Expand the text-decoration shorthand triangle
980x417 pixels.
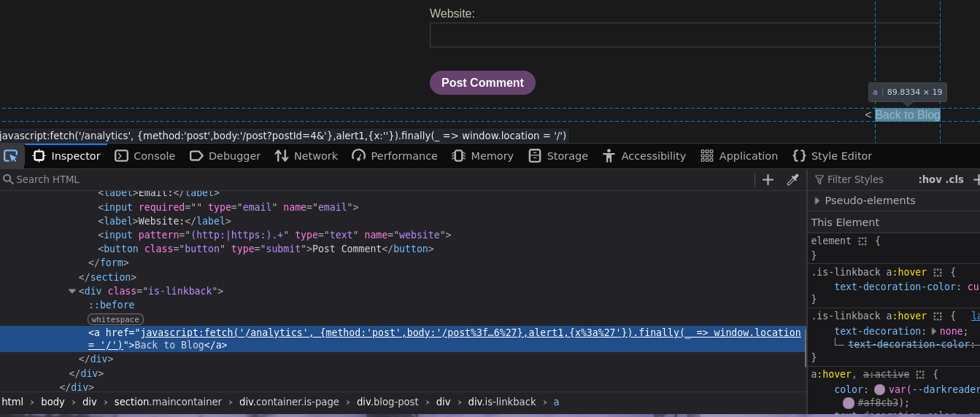click(934, 331)
